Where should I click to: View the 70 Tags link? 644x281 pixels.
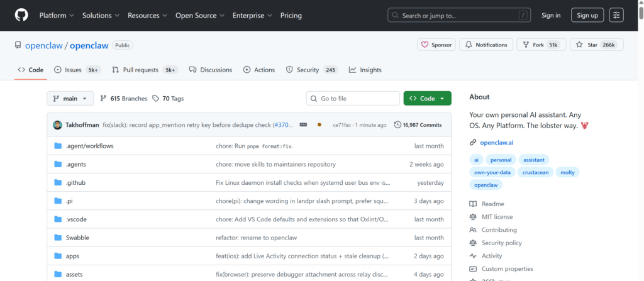click(168, 99)
